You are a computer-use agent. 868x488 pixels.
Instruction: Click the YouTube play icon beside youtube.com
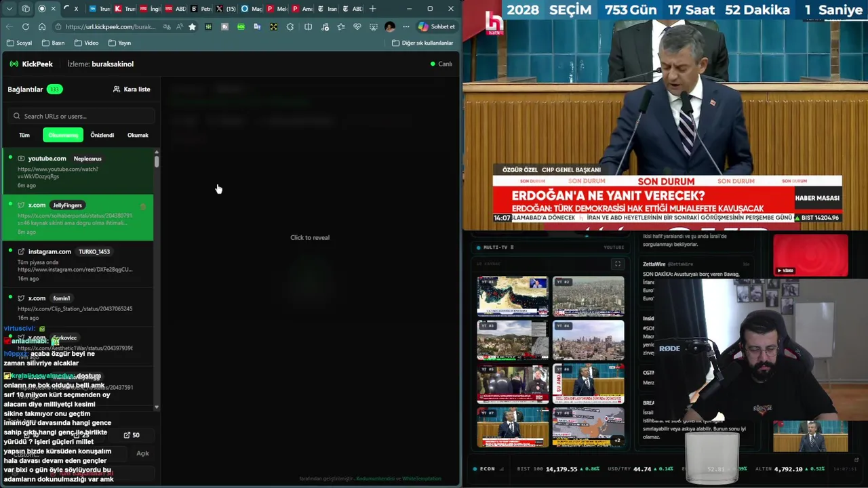click(x=21, y=159)
